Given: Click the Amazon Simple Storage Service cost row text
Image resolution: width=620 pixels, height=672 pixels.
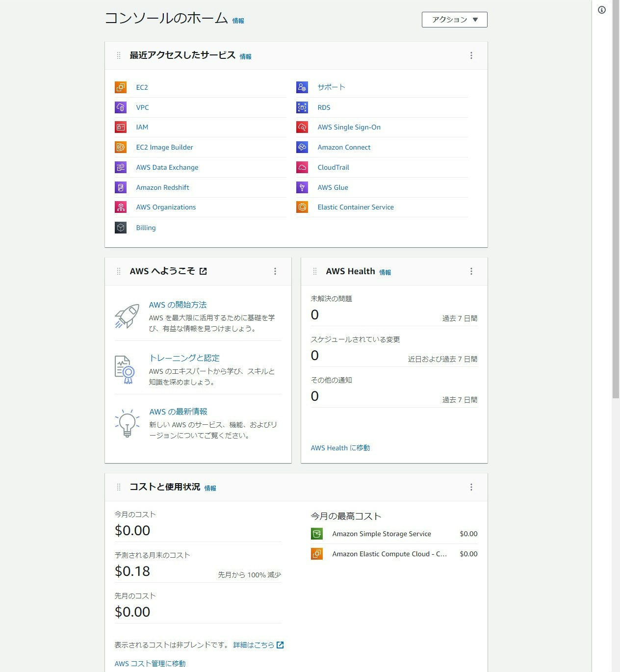Looking at the screenshot, I should coord(382,534).
